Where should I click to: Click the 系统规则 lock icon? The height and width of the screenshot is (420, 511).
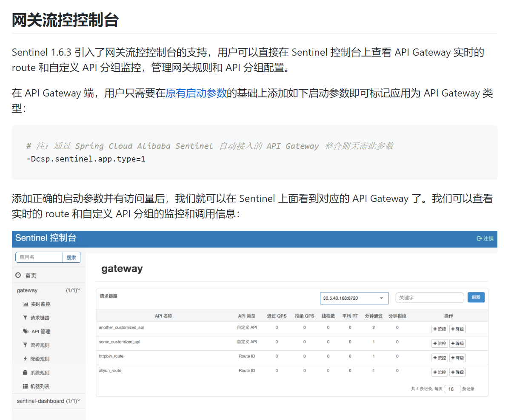(25, 372)
